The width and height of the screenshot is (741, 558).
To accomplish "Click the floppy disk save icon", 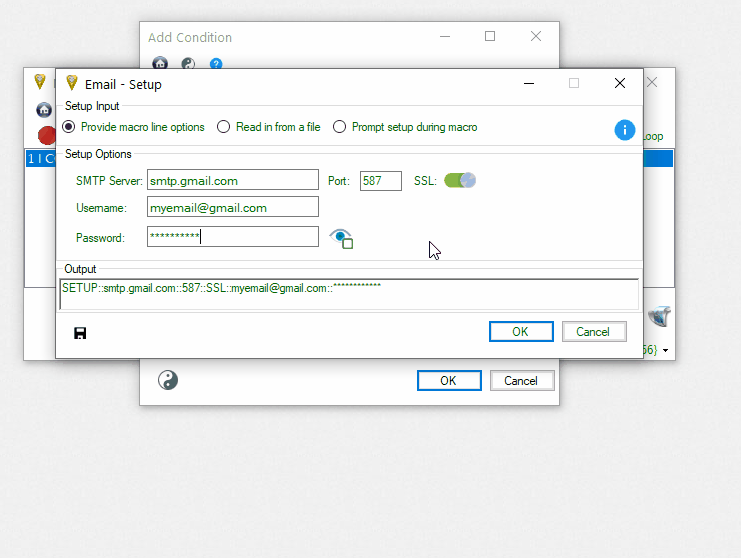I will [80, 332].
